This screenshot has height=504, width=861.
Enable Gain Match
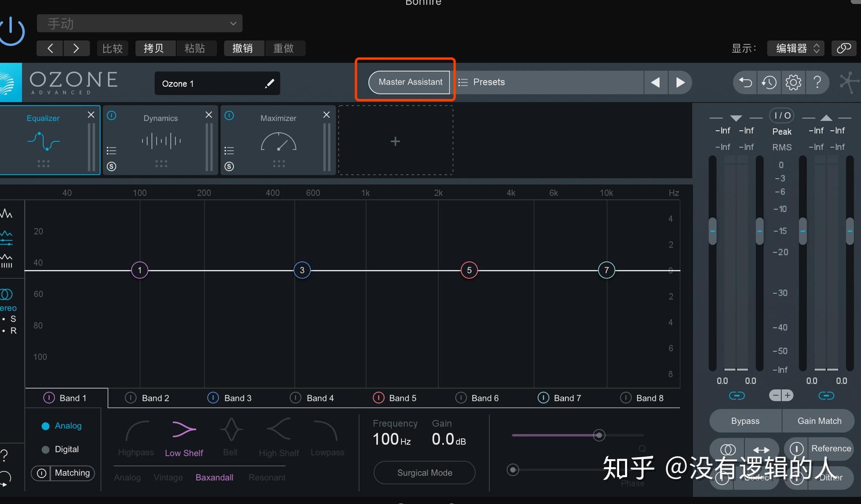pyautogui.click(x=818, y=420)
